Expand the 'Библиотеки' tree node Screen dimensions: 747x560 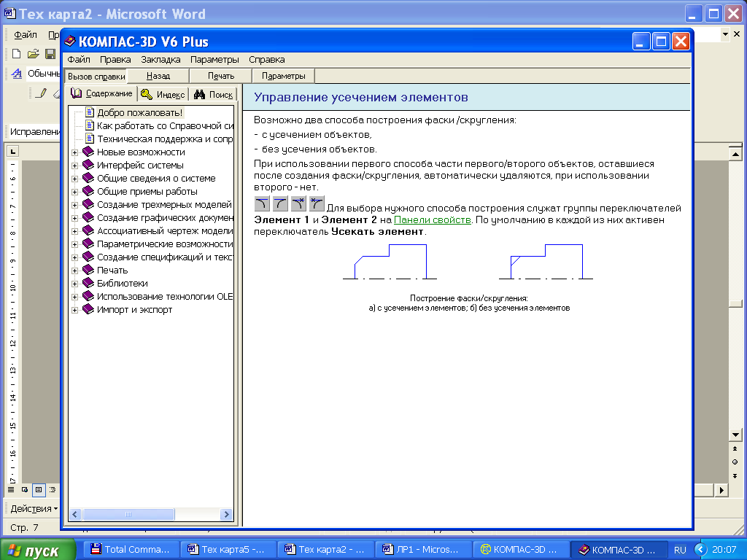click(x=75, y=284)
